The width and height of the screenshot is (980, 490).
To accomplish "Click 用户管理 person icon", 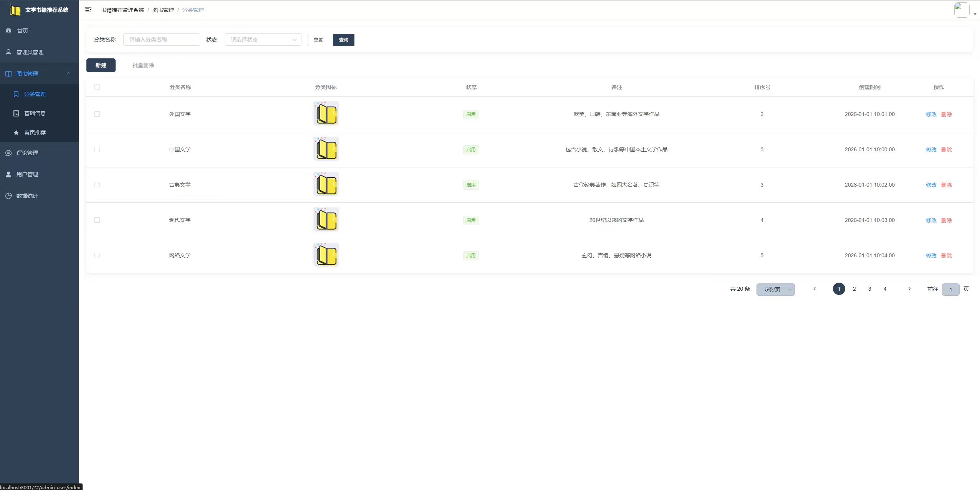I will click(x=8, y=174).
